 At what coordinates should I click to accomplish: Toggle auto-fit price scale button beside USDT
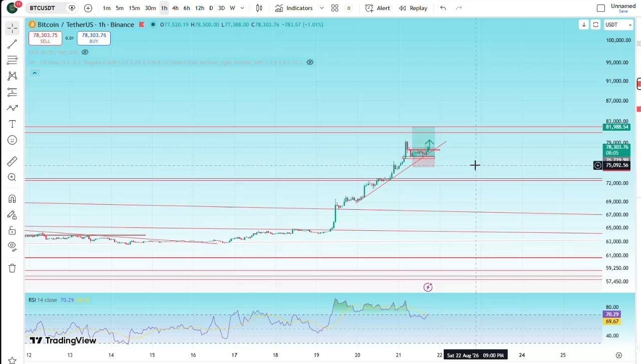pyautogui.click(x=595, y=25)
